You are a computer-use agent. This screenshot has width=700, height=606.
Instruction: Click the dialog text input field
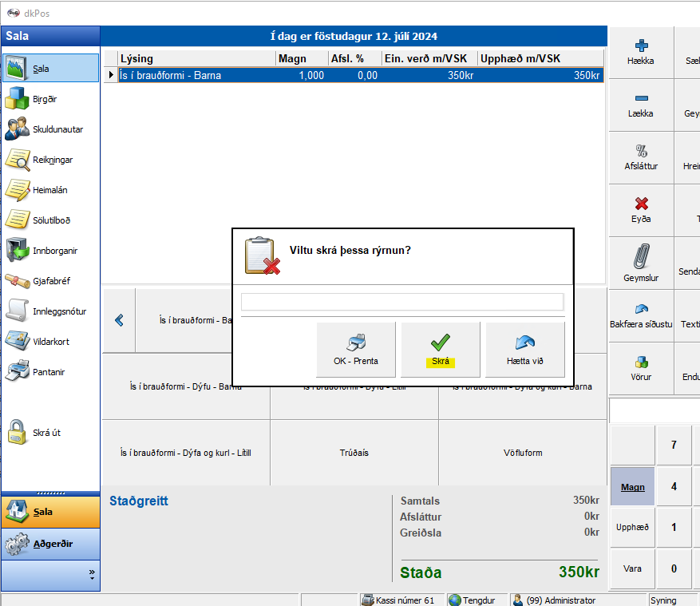tap(402, 302)
